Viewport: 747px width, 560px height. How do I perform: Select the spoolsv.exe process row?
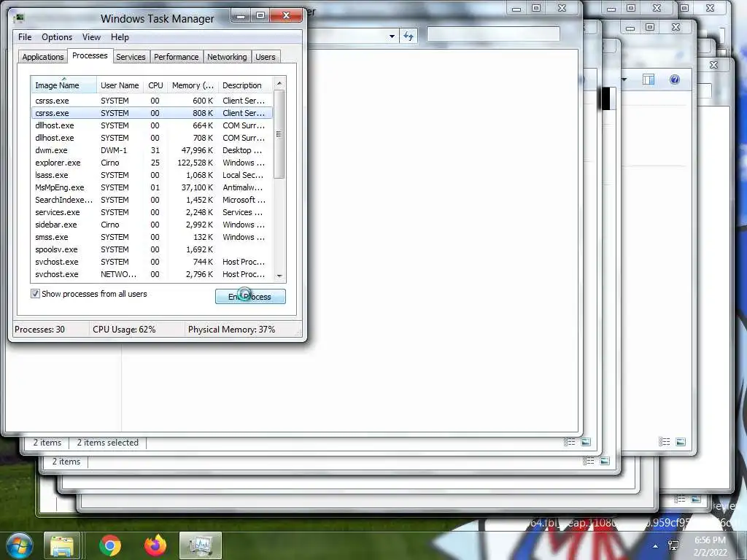(x=152, y=249)
